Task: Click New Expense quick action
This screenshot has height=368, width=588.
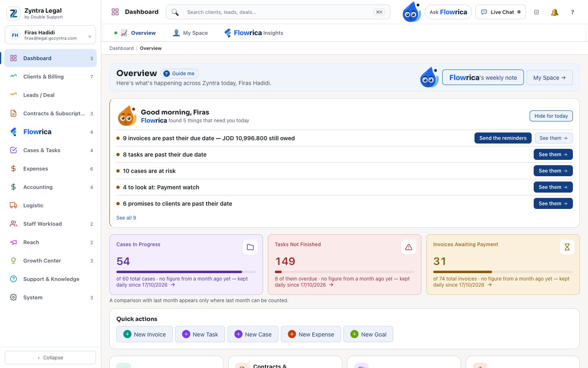Action: tap(311, 334)
